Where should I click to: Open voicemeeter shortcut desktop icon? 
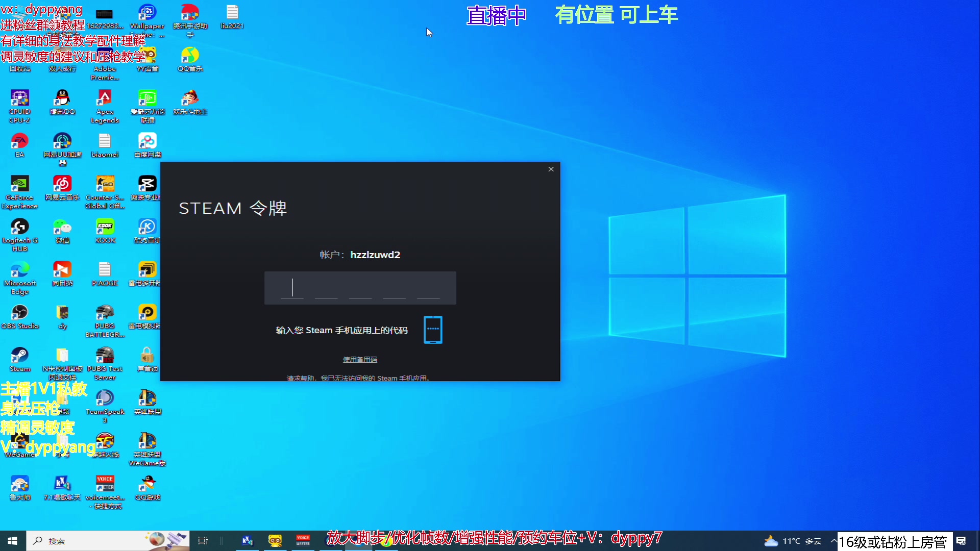[x=105, y=492]
